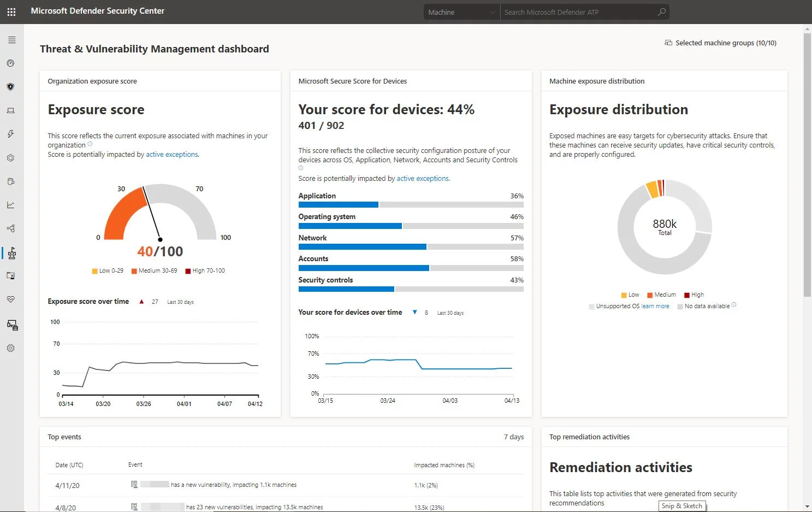The image size is (812, 512).
Task: Click the Network 57% progress bar
Action: [x=411, y=247]
